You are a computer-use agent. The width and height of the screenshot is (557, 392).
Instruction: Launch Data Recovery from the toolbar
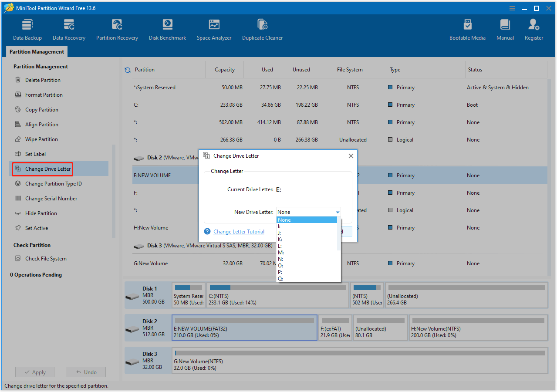[69, 30]
